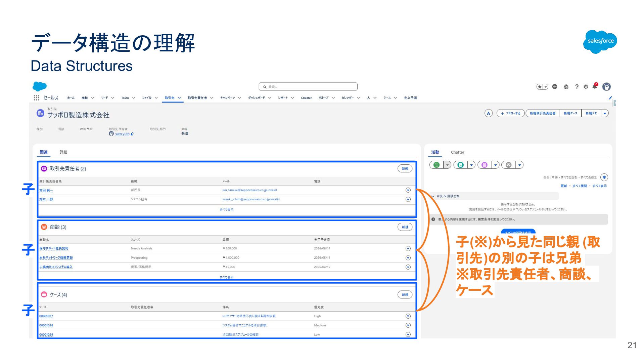The image size is (644, 363).
Task: Click the favorites star icon
Action: [x=540, y=87]
